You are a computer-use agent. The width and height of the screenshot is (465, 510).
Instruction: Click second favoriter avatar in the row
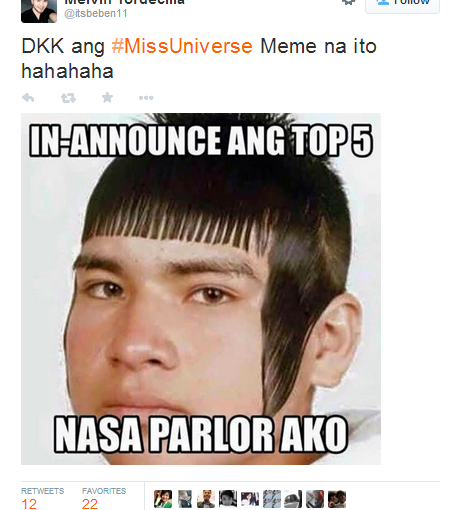point(185,499)
